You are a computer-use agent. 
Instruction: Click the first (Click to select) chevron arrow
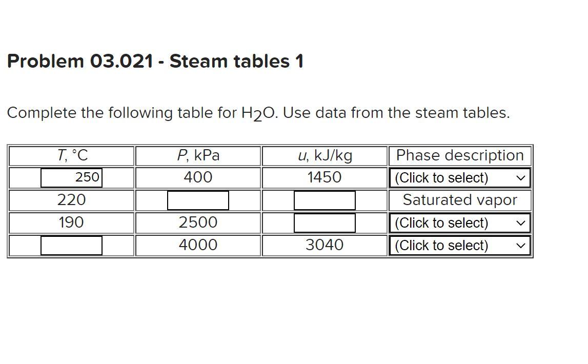[x=521, y=177]
